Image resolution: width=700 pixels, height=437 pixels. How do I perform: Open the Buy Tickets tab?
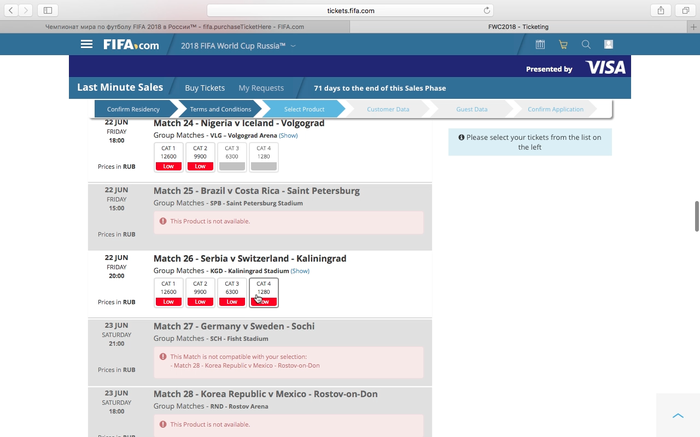click(x=205, y=88)
